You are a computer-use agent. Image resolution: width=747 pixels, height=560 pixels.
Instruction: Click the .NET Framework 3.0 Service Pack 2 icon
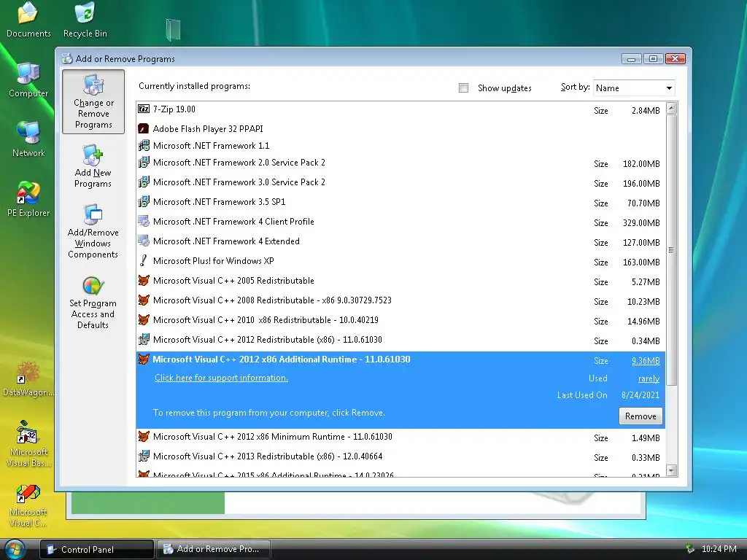(x=144, y=182)
